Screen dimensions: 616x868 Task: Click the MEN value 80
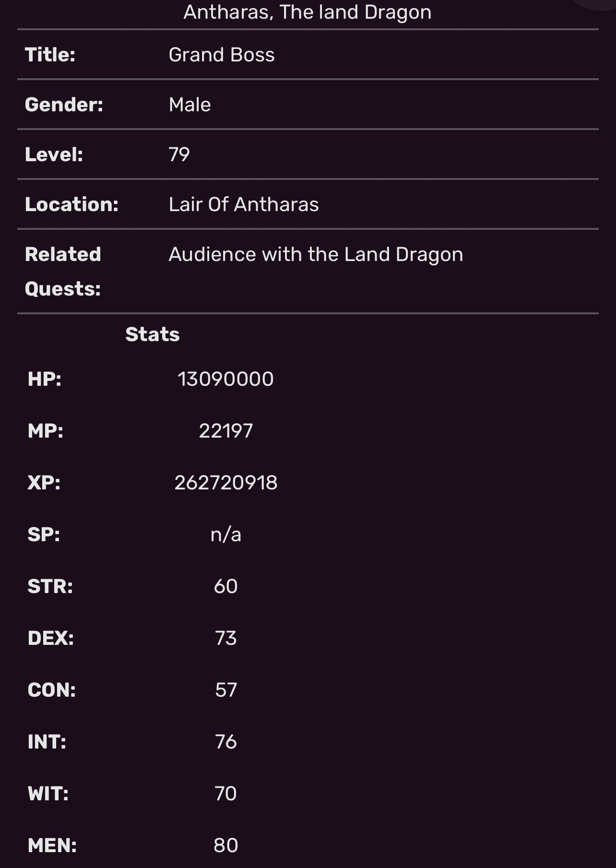(225, 845)
